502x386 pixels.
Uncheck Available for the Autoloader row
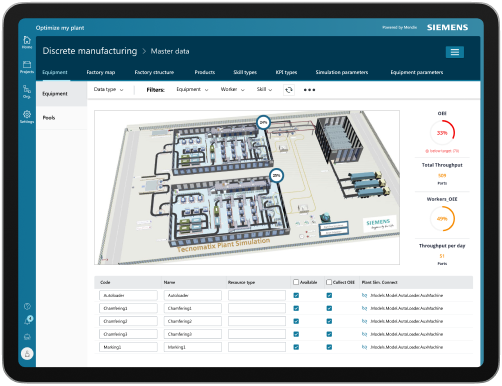[296, 295]
